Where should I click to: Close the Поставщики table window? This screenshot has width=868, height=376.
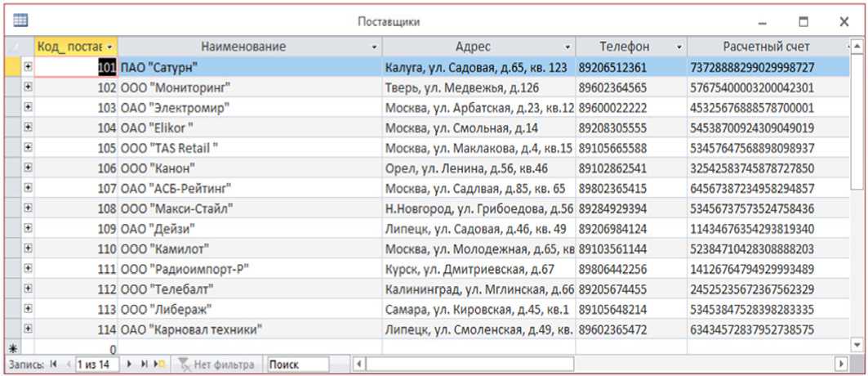click(844, 21)
